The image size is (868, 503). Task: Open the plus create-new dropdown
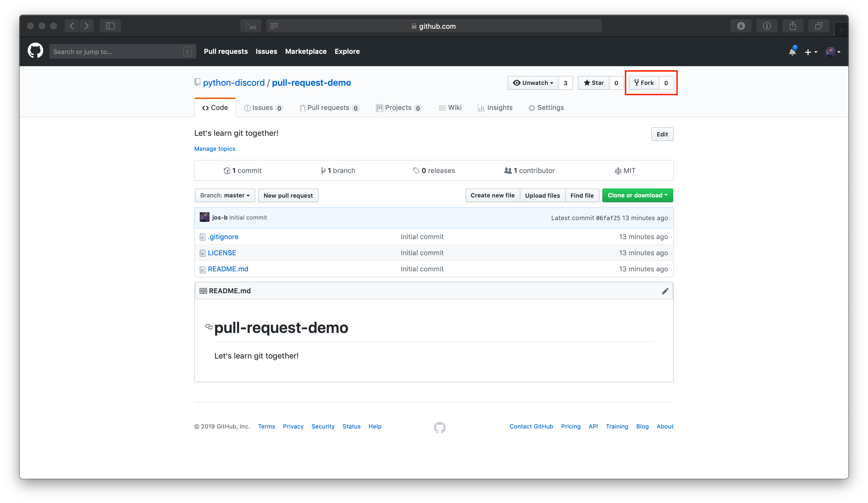point(810,52)
